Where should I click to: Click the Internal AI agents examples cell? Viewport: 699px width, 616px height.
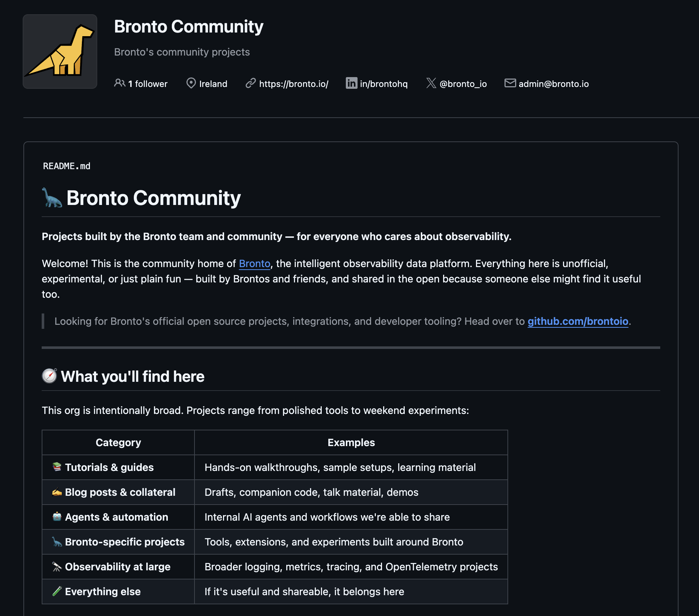click(x=351, y=517)
